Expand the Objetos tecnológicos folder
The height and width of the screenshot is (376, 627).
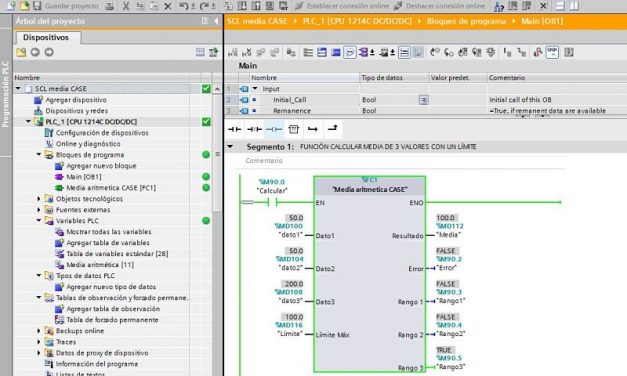39,198
